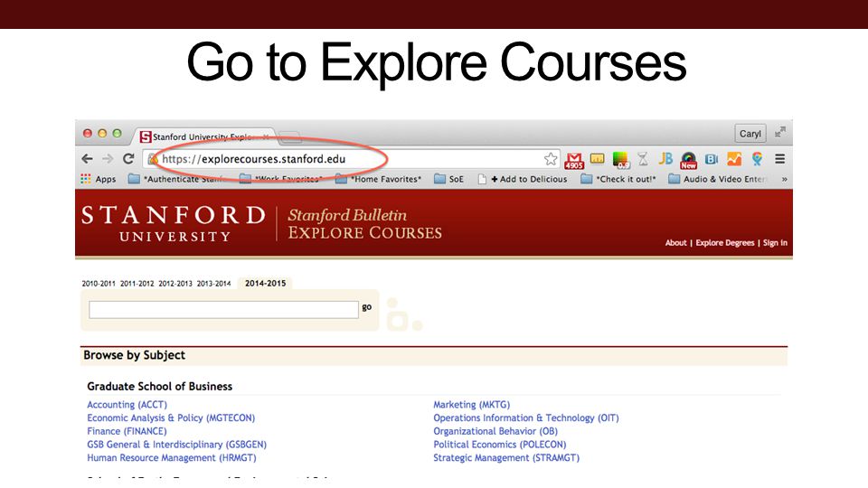Open the SoE bookmark folder

[x=449, y=179]
